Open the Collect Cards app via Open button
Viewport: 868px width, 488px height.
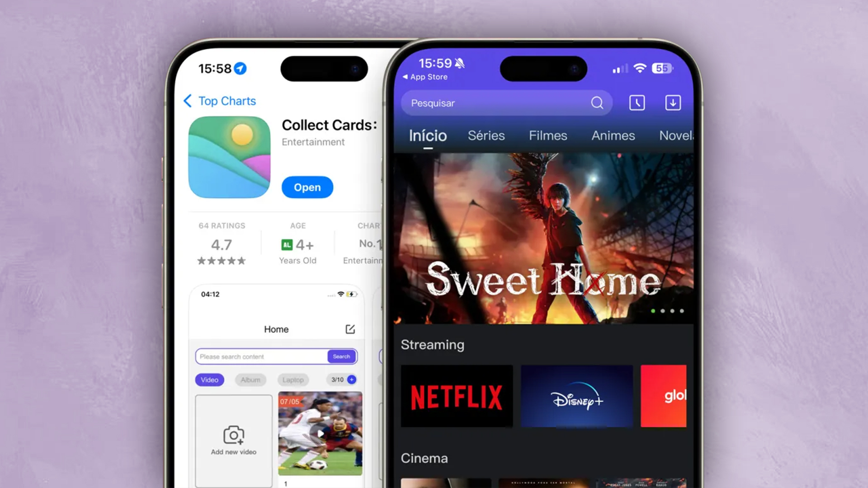tap(307, 187)
